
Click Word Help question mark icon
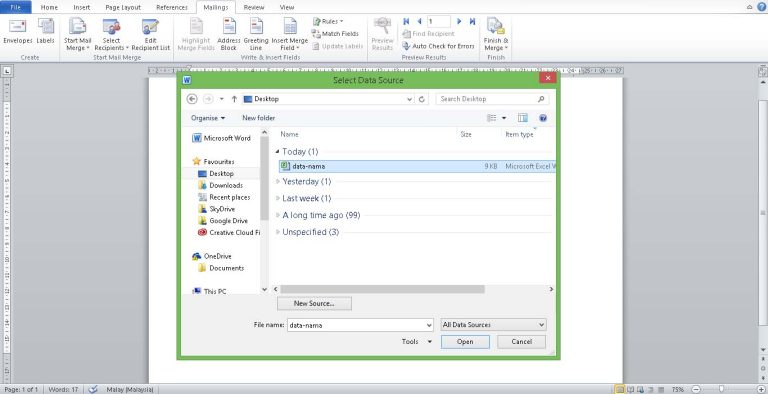pyautogui.click(x=762, y=7)
